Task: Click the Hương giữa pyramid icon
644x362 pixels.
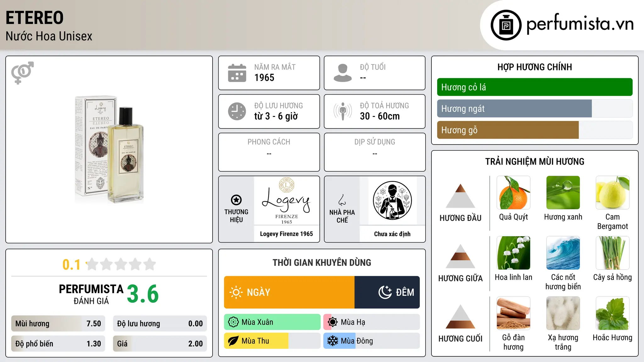Action: (x=460, y=256)
